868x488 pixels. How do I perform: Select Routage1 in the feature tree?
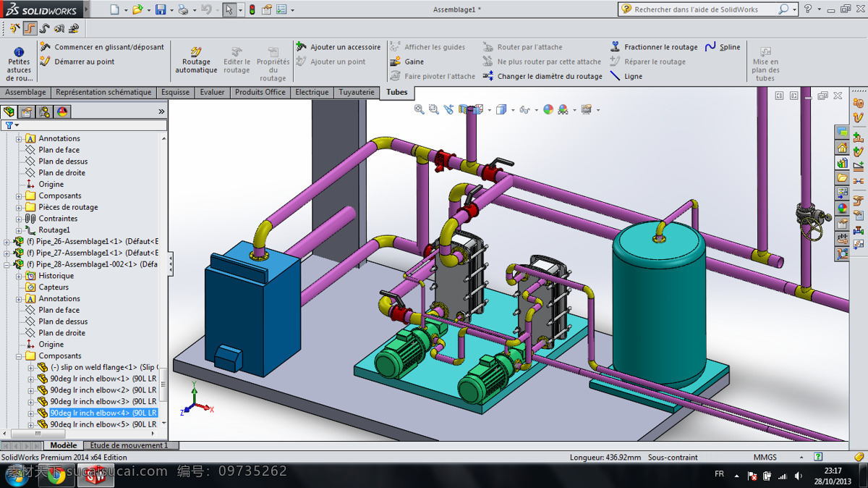(x=54, y=230)
